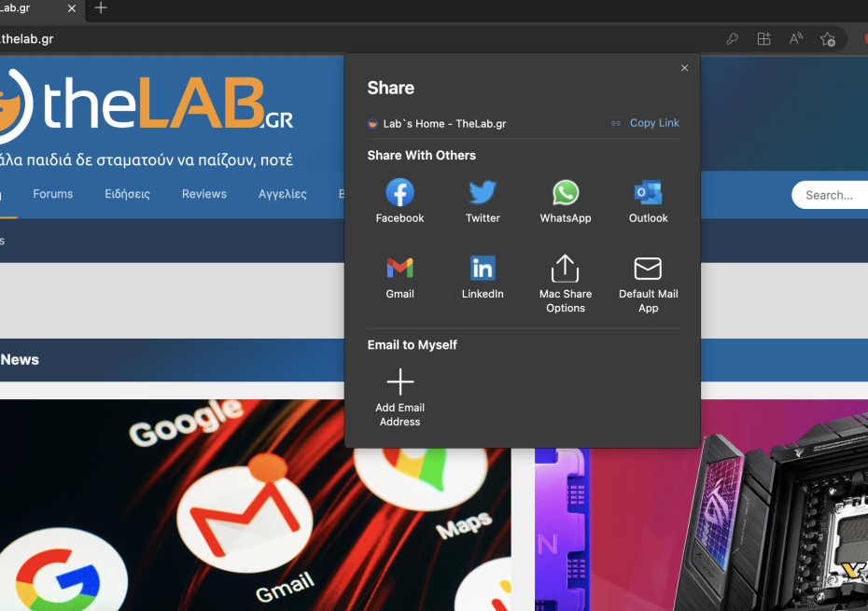Share page to Facebook
The height and width of the screenshot is (611, 868).
(x=399, y=201)
